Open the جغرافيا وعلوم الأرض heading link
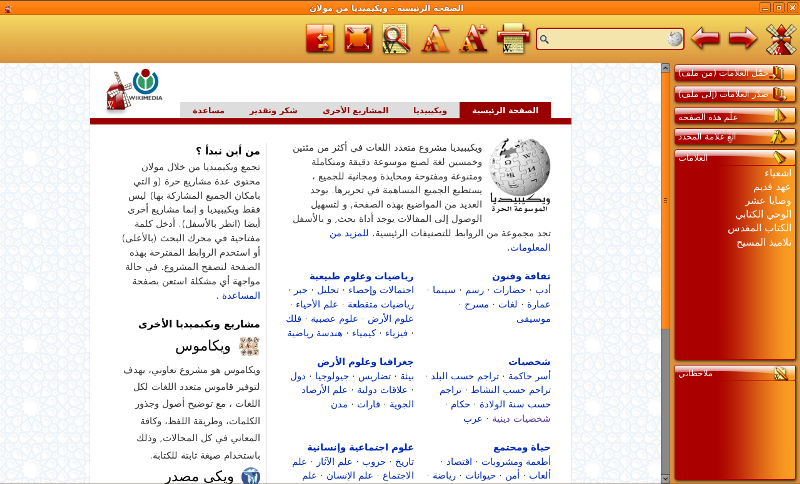 [x=365, y=362]
